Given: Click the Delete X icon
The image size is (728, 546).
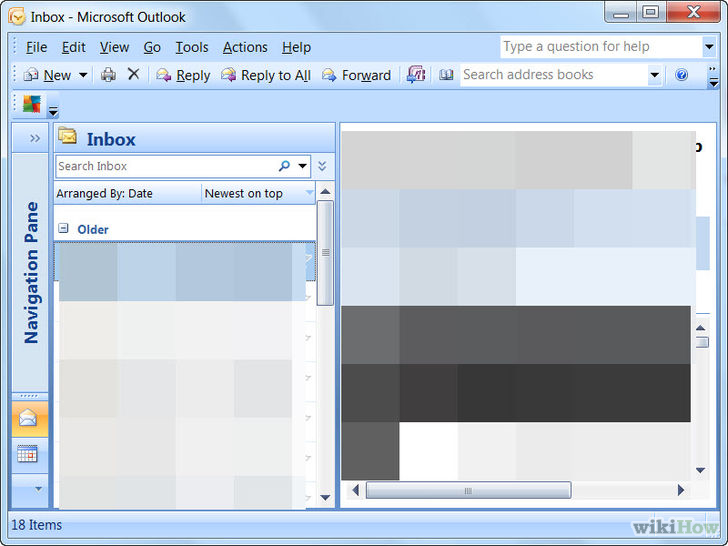Looking at the screenshot, I should [x=134, y=74].
